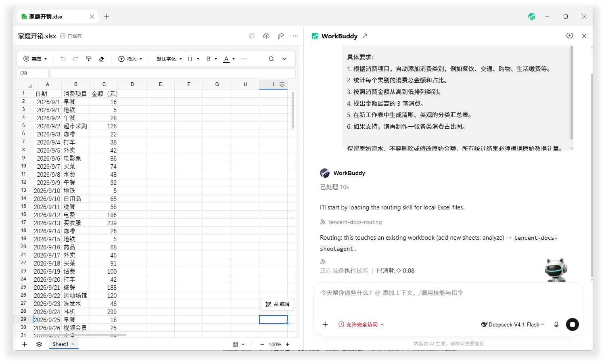Viewport: 606px width, 364px height.
Task: Click the 100% zoom level
Action: (x=275, y=344)
